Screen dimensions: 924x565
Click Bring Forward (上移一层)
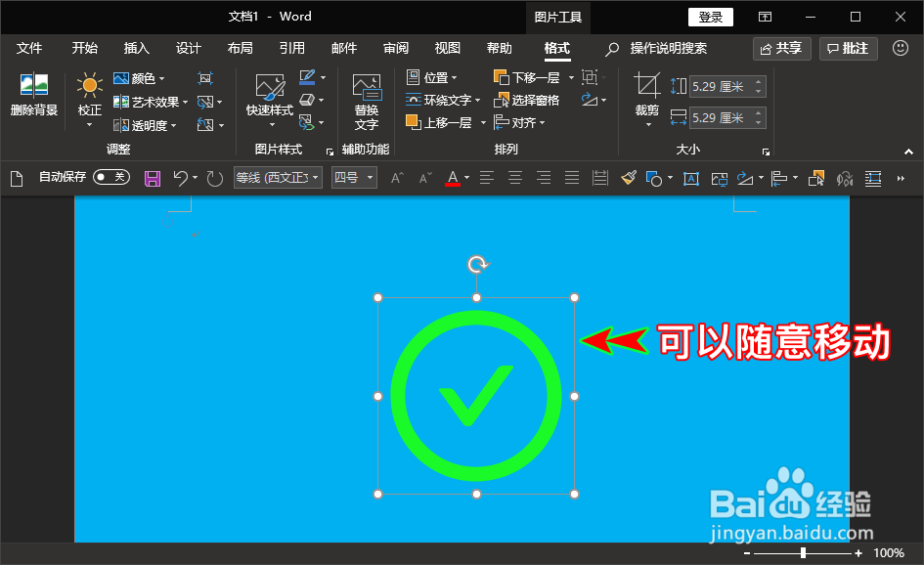[440, 122]
